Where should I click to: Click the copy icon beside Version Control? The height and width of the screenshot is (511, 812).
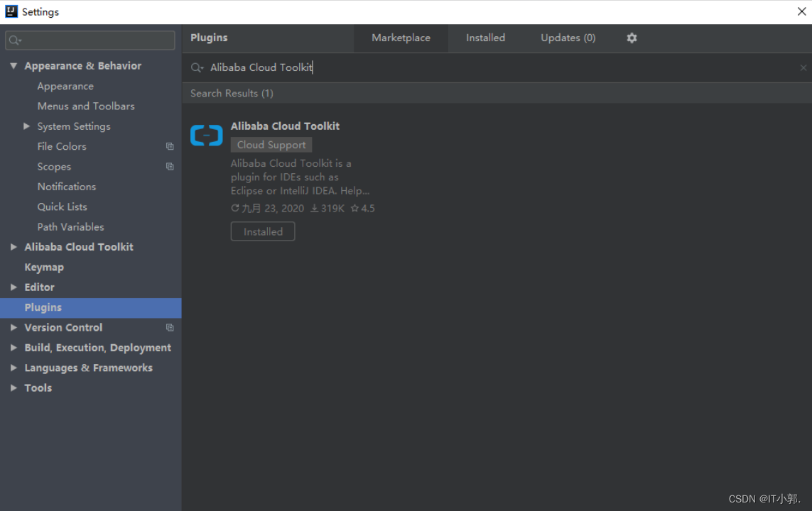click(169, 327)
